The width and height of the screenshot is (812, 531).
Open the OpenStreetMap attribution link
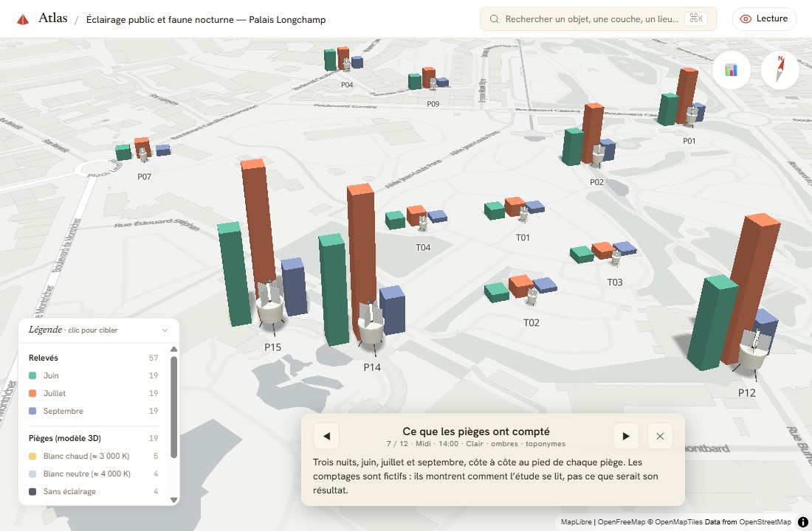coord(765,521)
